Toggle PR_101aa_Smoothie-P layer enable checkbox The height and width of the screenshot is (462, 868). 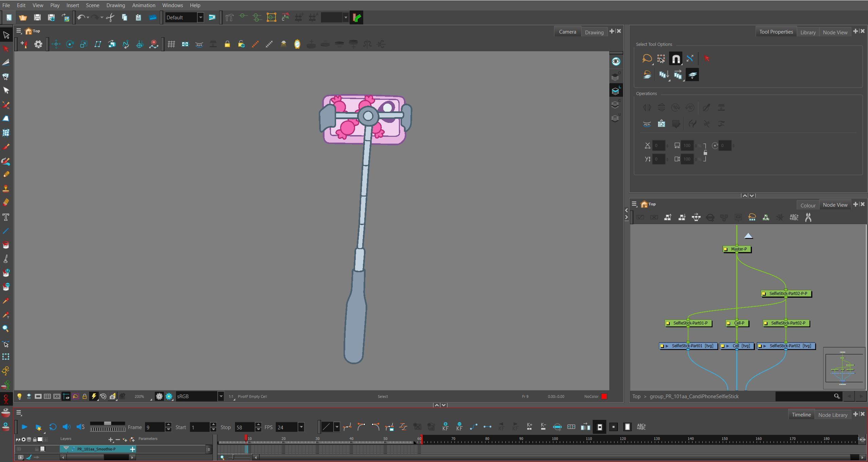click(x=42, y=449)
